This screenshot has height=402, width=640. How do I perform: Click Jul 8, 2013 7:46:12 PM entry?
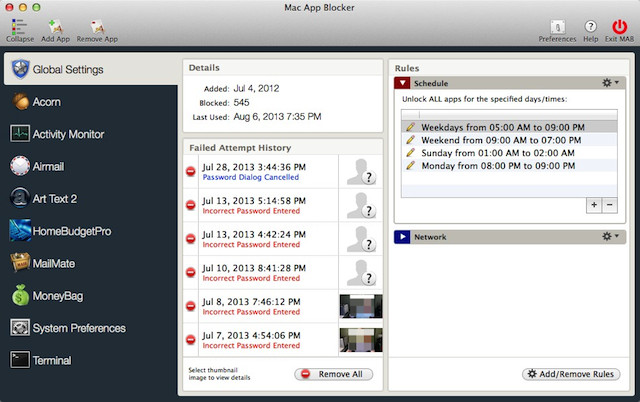(251, 302)
